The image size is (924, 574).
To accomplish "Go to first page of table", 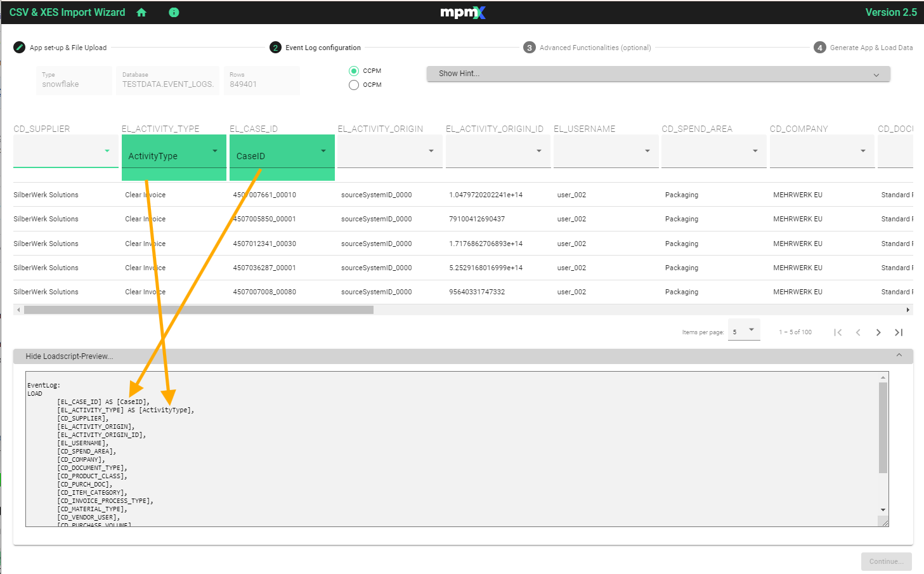I will (838, 332).
